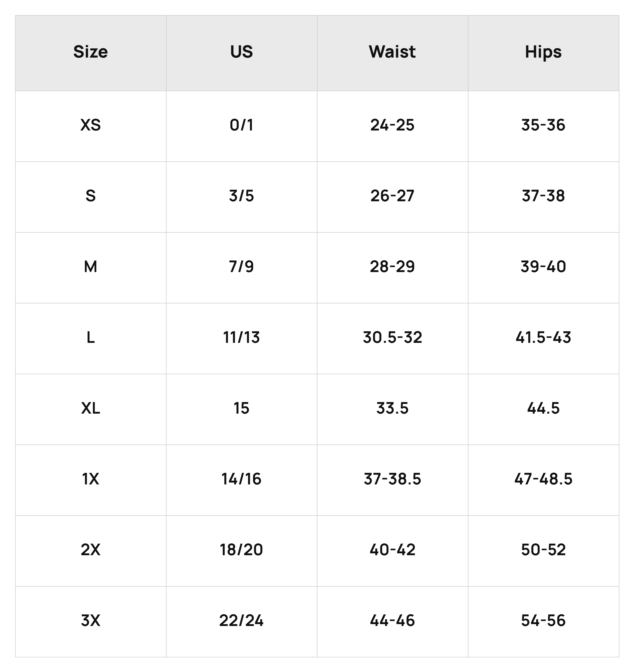
Task: Click the 47-48.5 hips value
Action: click(543, 479)
